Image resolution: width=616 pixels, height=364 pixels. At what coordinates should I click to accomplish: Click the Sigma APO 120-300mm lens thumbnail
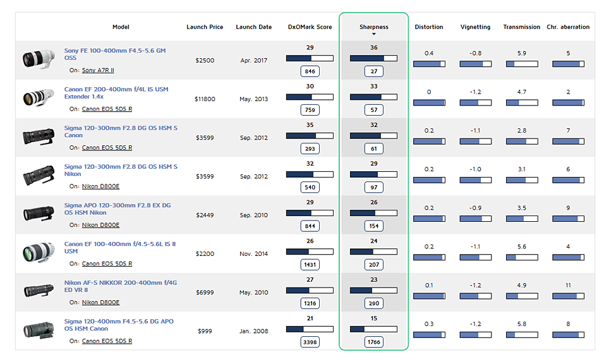pos(39,214)
